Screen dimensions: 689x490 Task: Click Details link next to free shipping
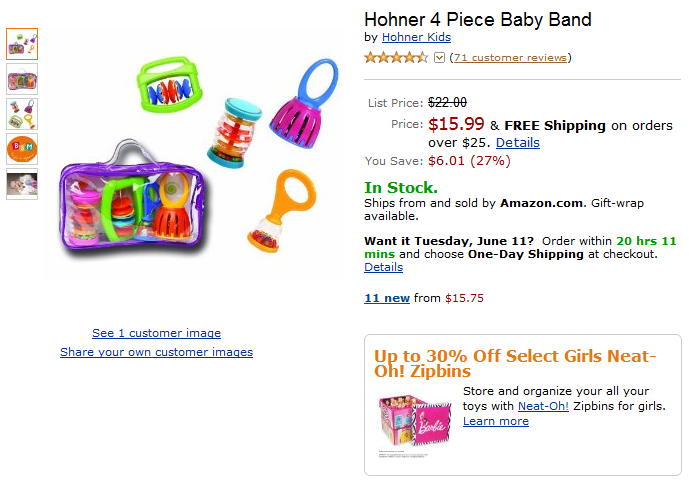(518, 143)
